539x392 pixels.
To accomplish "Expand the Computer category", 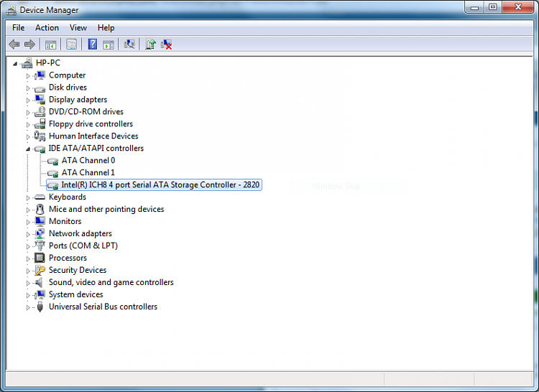I will 28,76.
